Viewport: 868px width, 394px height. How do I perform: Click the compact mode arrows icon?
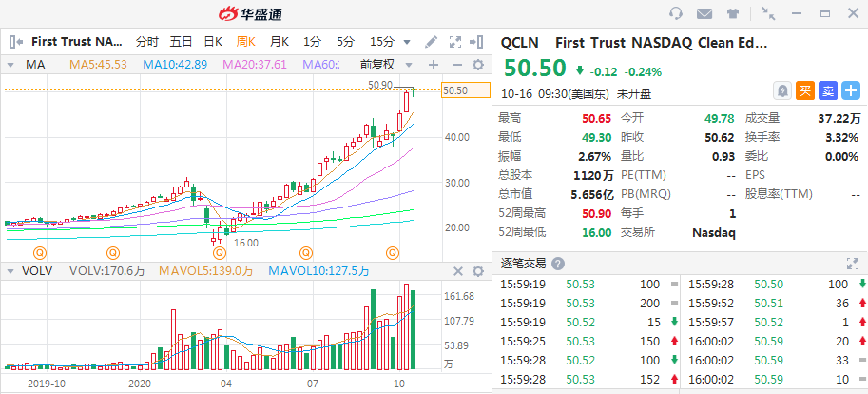(x=768, y=13)
